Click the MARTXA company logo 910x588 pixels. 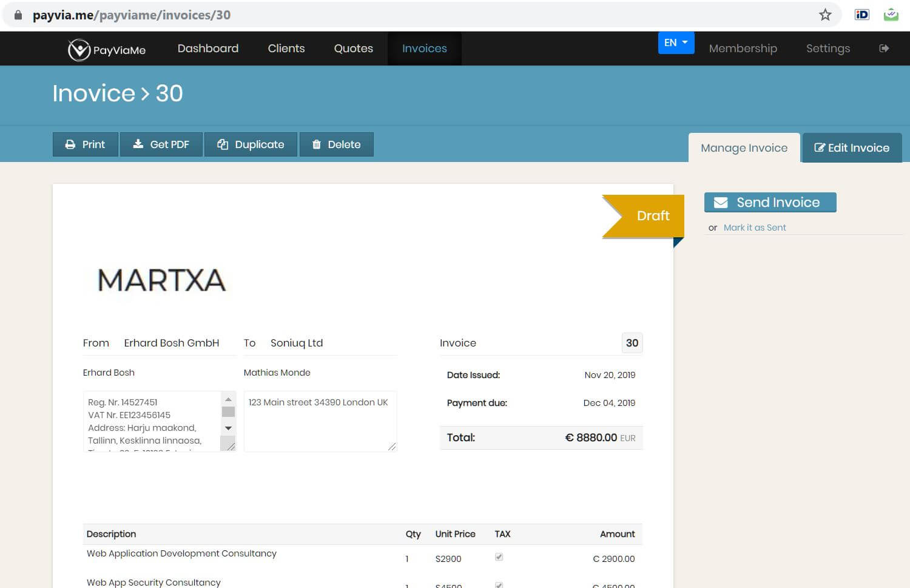click(161, 280)
